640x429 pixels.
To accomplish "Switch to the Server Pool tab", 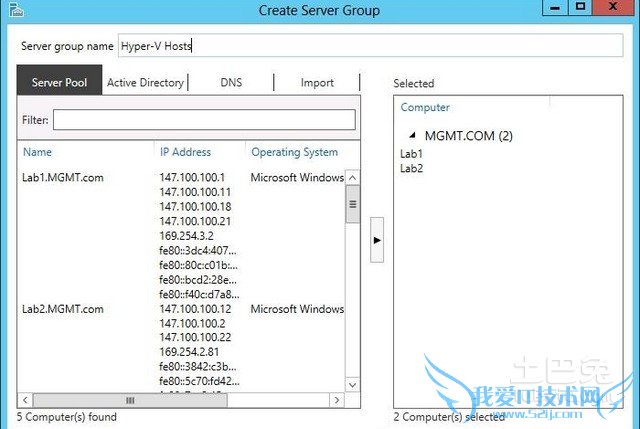I will tap(60, 82).
